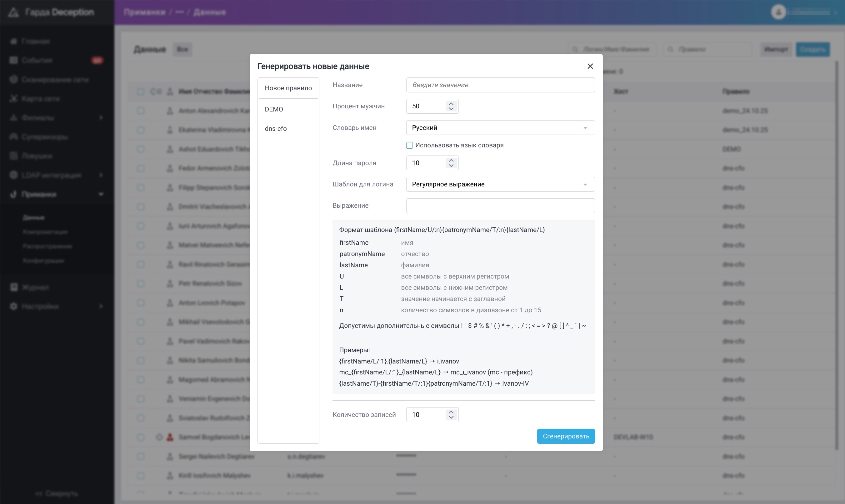Decrease password length with down arrow
845x504 pixels.
pos(451,166)
